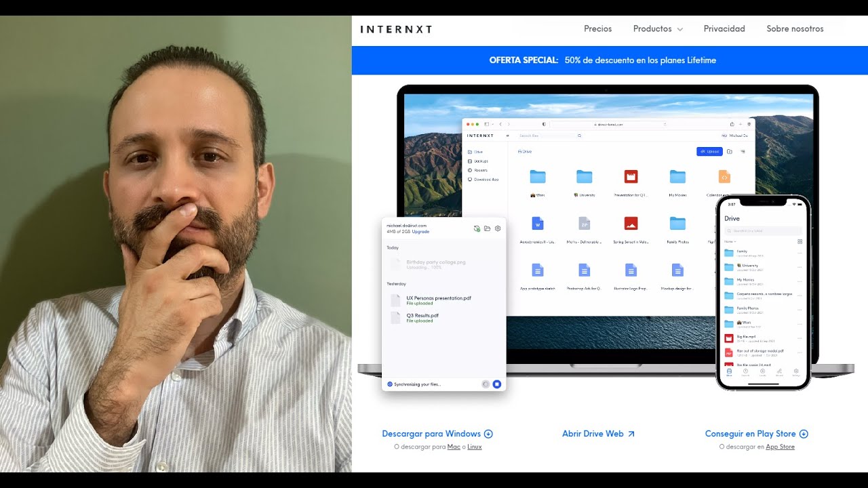The height and width of the screenshot is (488, 868).
Task: Select Recents tab in phone bottom bar
Action: [746, 372]
